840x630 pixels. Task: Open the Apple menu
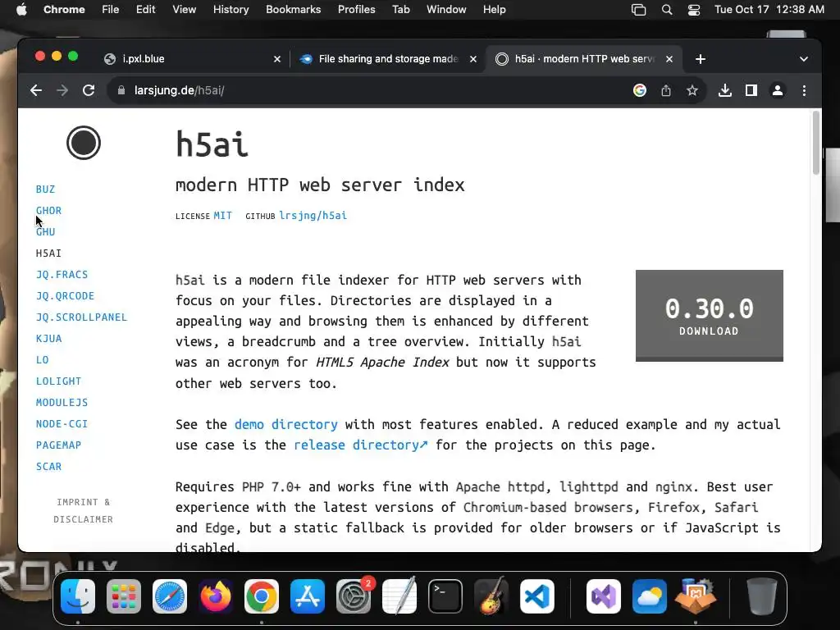[21, 9]
